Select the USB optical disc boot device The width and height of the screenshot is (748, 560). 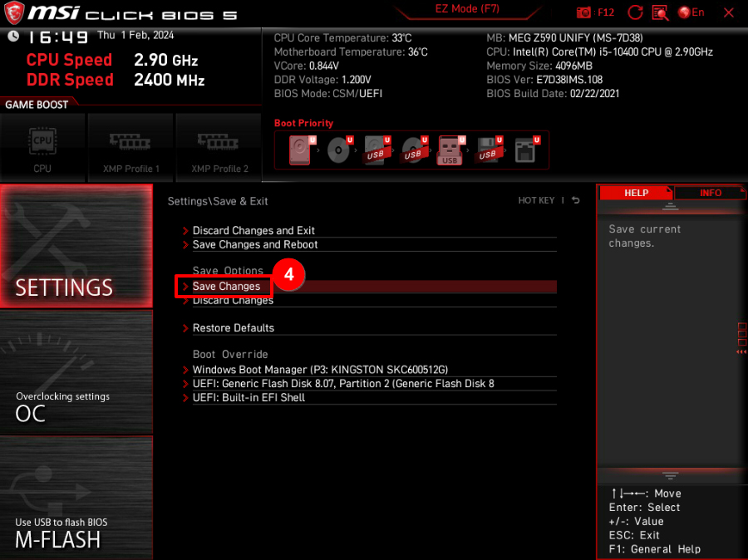(414, 150)
